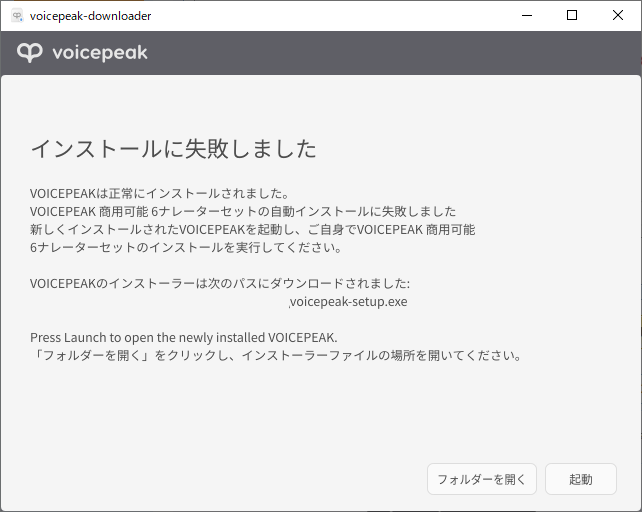
Task: Maximize the voicepeak-downloader window
Action: click(x=572, y=16)
